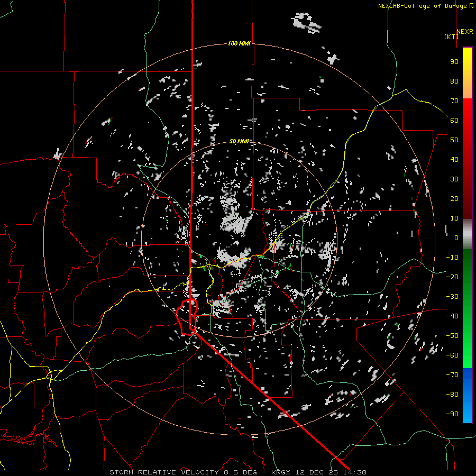476x476 pixels.
Task: Select the blue bottom segment of the velocity scale
Action: tap(467, 396)
